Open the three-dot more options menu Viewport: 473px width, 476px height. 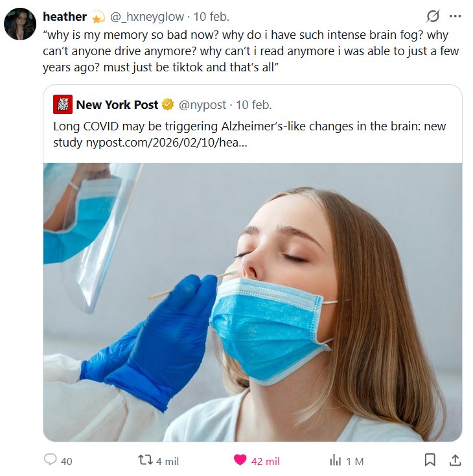(455, 16)
